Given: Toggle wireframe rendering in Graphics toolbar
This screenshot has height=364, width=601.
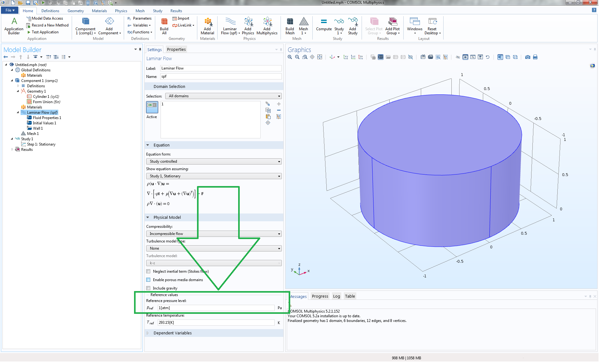Looking at the screenshot, I should (x=515, y=57).
